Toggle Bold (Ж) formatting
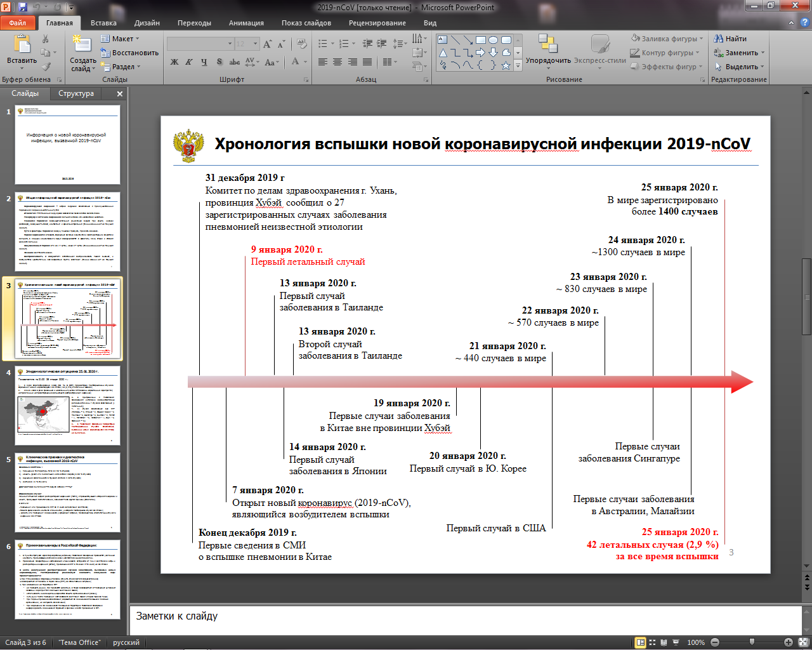Image resolution: width=812 pixels, height=650 pixels. coord(174,62)
